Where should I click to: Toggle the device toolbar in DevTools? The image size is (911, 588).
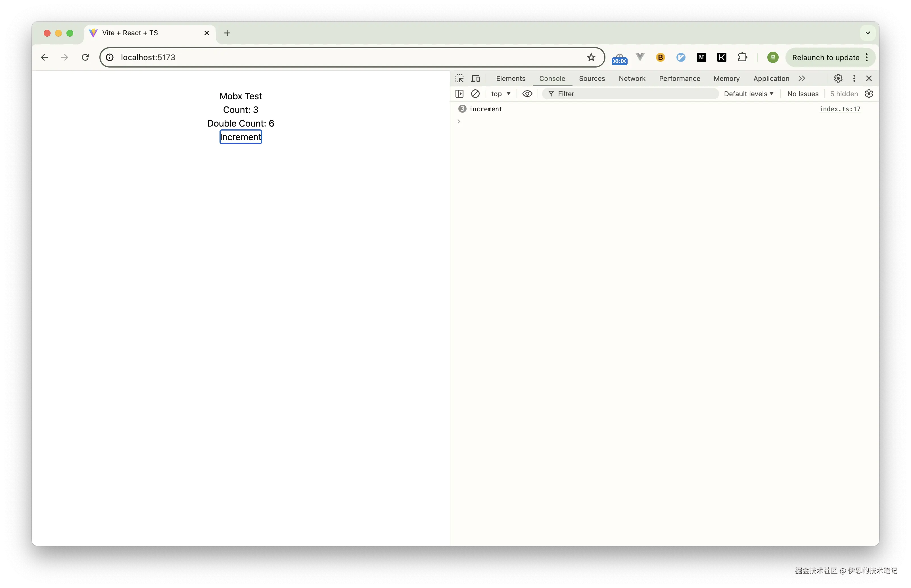[475, 78]
